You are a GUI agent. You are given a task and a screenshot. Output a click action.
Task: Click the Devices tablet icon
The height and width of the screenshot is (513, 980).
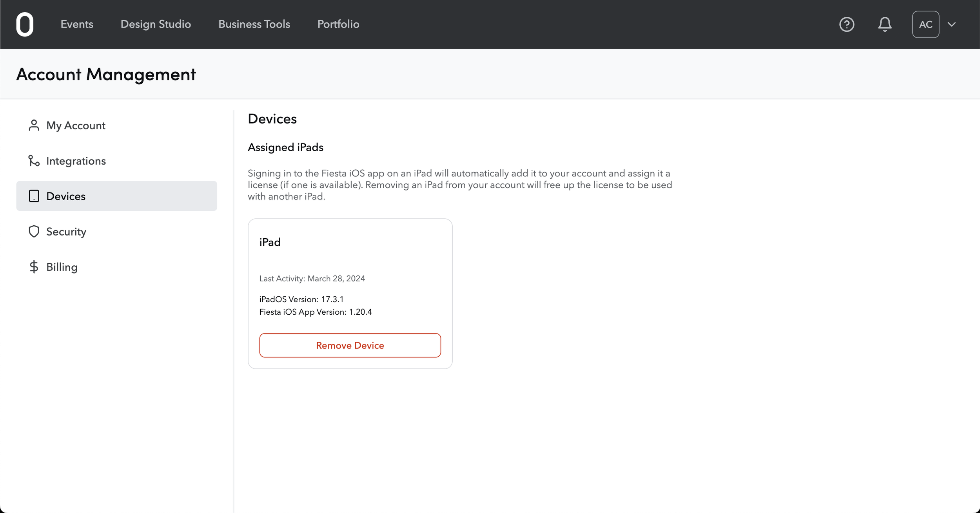tap(34, 196)
